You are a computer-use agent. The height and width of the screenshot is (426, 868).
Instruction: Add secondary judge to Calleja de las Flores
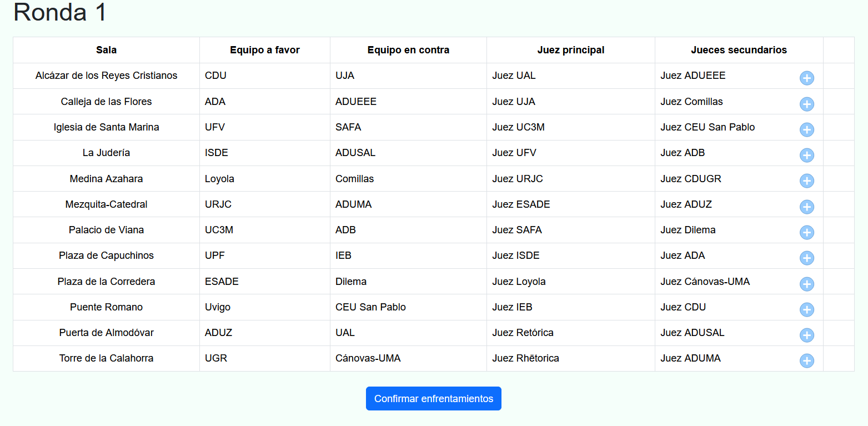pos(806,104)
